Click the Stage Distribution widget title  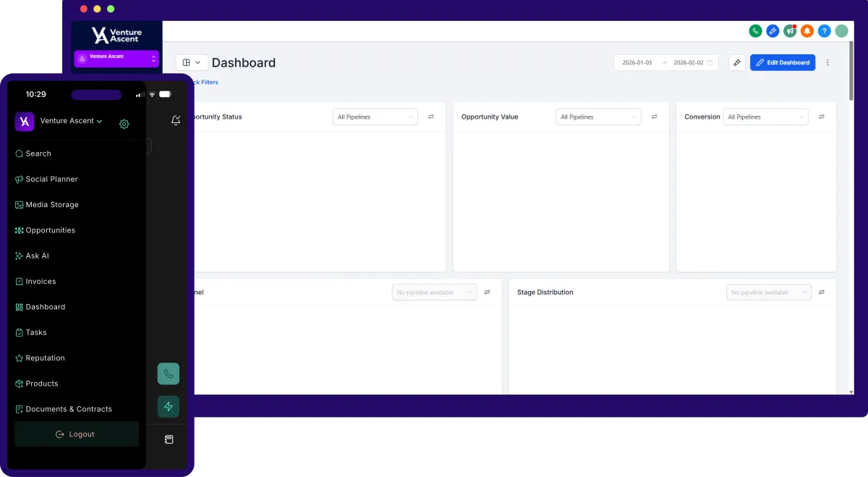coord(545,292)
